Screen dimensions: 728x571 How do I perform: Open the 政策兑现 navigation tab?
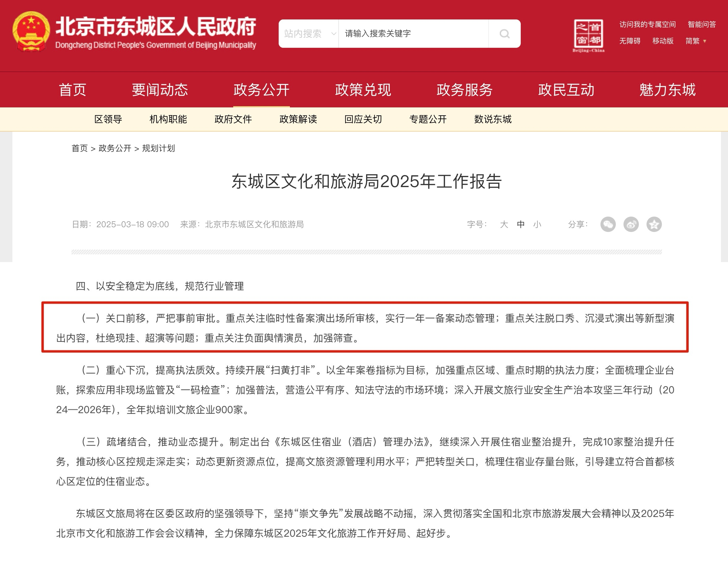pos(363,90)
